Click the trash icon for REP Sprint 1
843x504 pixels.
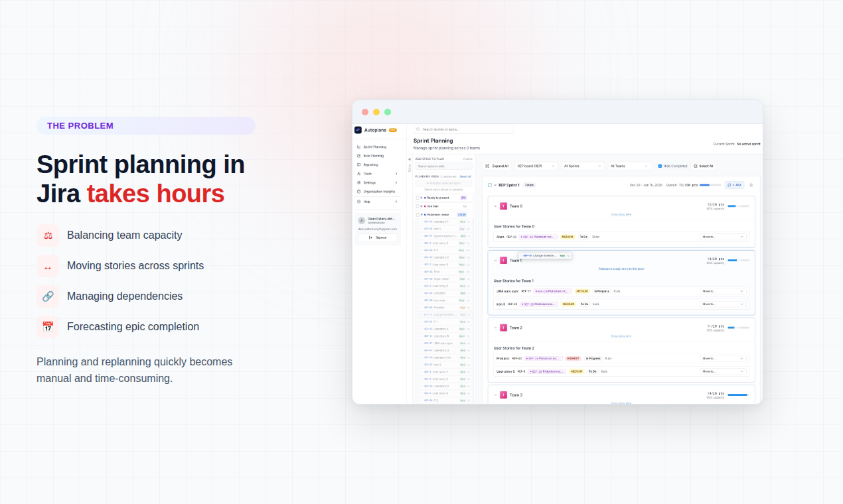pos(751,185)
